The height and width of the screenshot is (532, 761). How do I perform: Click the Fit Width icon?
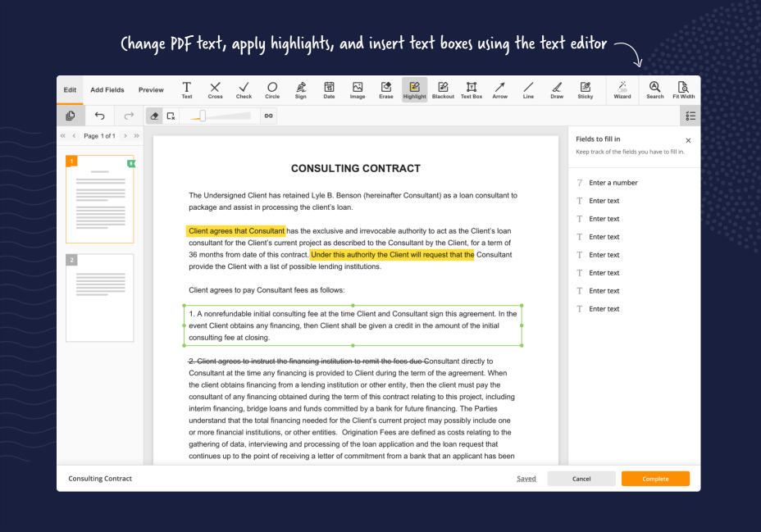pos(683,90)
